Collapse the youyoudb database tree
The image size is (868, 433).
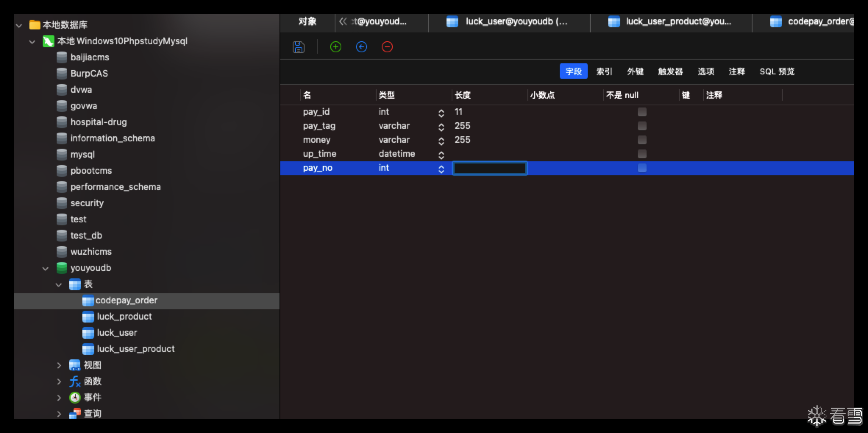45,268
